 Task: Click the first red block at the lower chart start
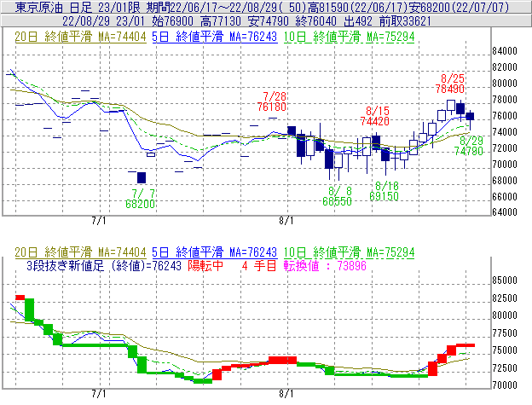coord(20,298)
